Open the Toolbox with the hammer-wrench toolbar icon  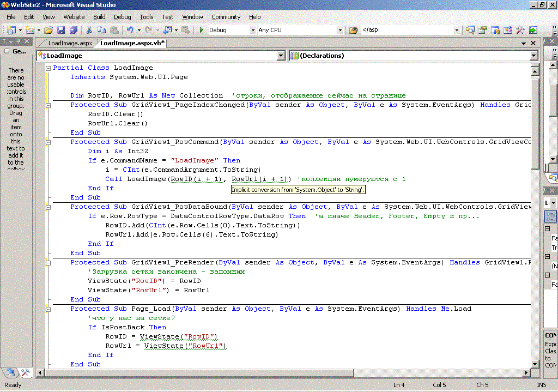tap(520, 31)
